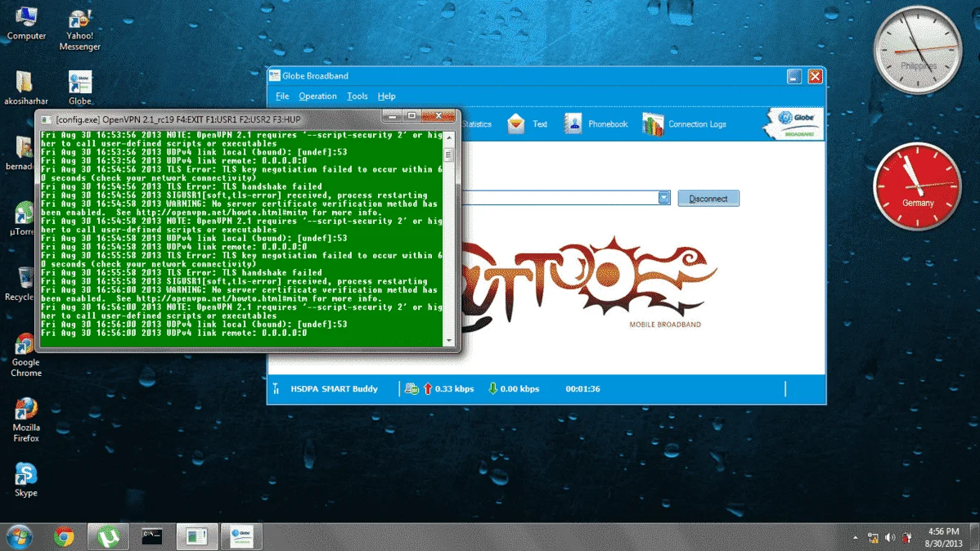Image resolution: width=980 pixels, height=551 pixels.
Task: Click the signal strength antenna icon
Action: tap(276, 388)
